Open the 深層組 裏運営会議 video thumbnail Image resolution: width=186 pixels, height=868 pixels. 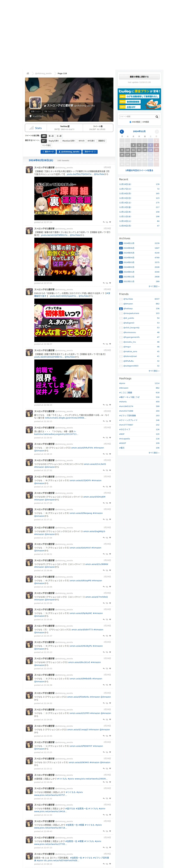(63, 198)
